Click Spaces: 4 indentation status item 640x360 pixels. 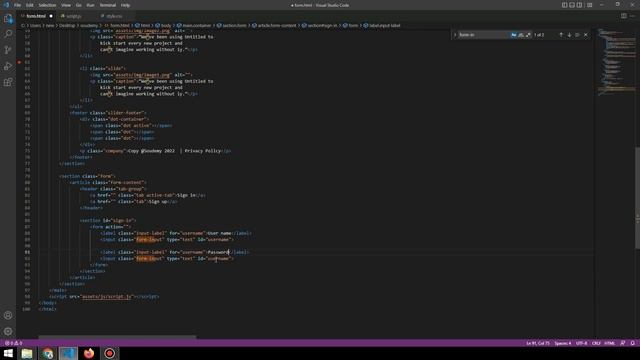[562, 343]
